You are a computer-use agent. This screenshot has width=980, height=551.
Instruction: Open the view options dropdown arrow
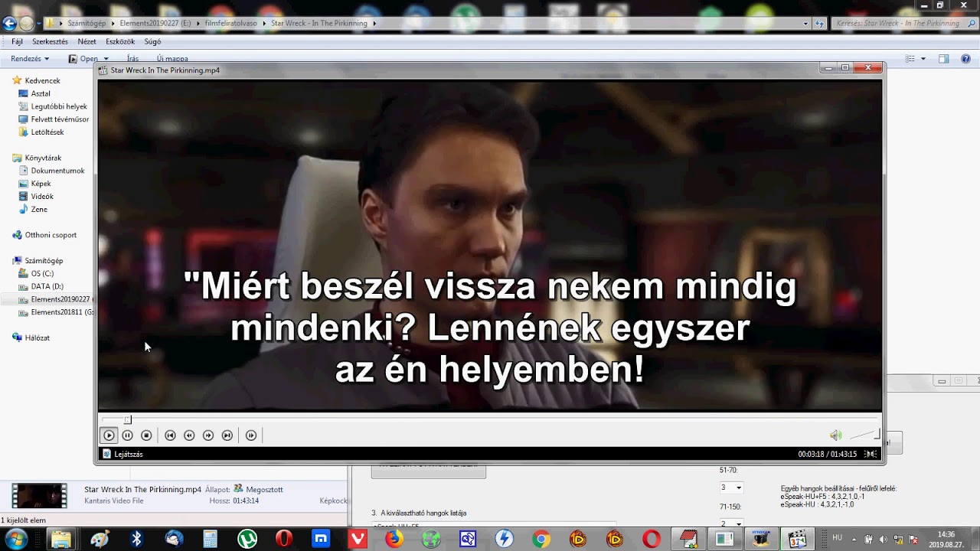click(923, 59)
